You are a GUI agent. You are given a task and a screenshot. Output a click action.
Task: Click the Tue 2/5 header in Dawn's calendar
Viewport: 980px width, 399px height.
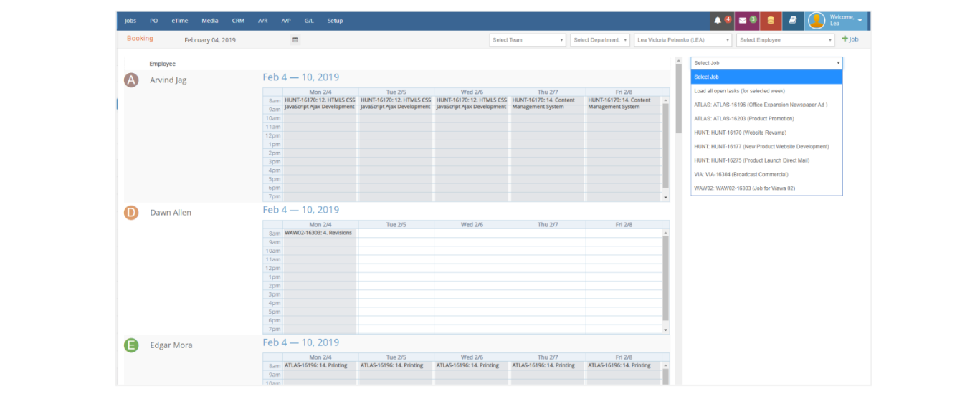396,224
